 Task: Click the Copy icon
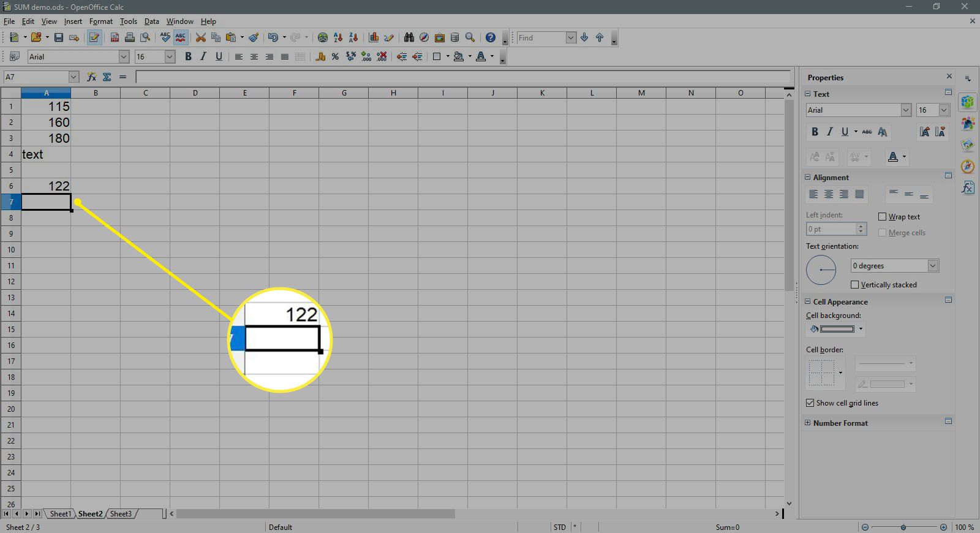(216, 38)
